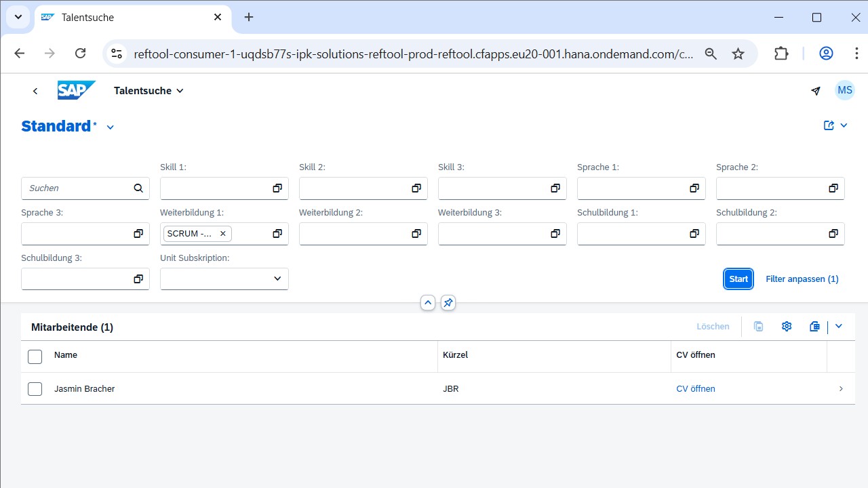Viewport: 868px width, 488px height.
Task: Open table settings gear icon
Action: (x=787, y=327)
